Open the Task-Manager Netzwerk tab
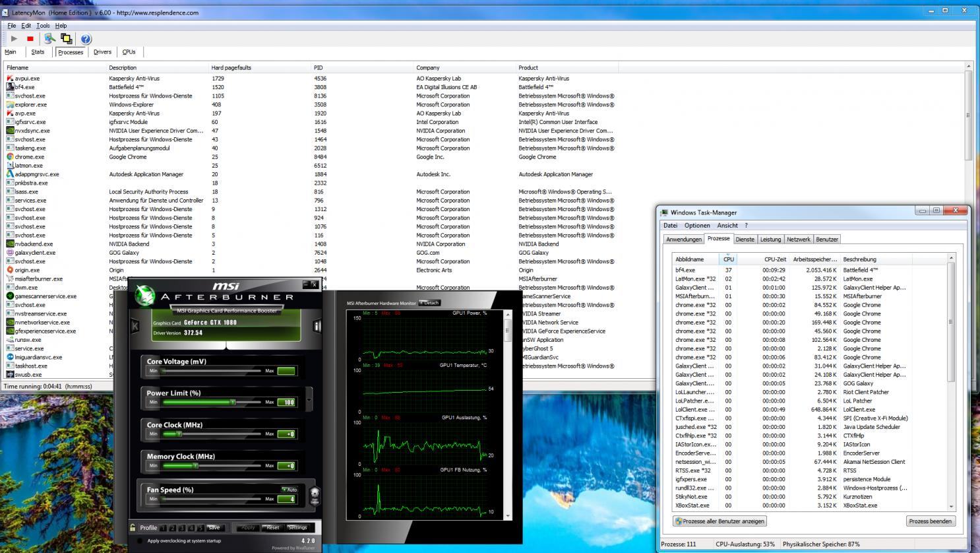The height and width of the screenshot is (553, 980). click(x=798, y=240)
